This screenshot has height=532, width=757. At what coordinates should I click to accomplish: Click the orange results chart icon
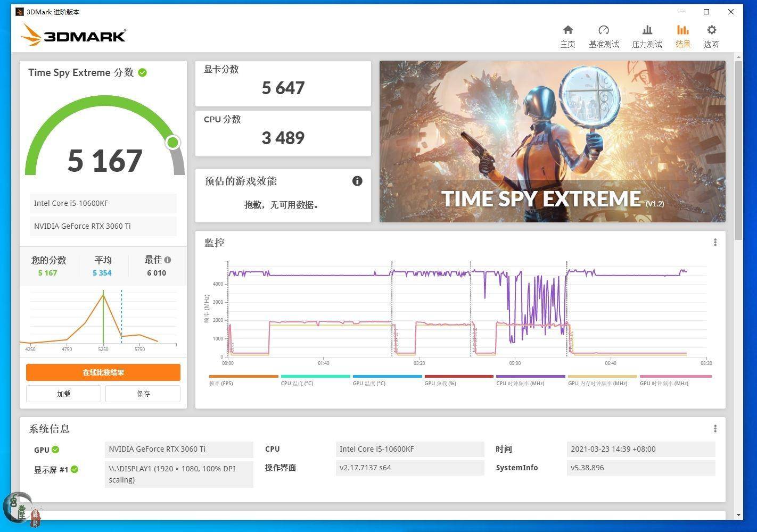(x=682, y=30)
